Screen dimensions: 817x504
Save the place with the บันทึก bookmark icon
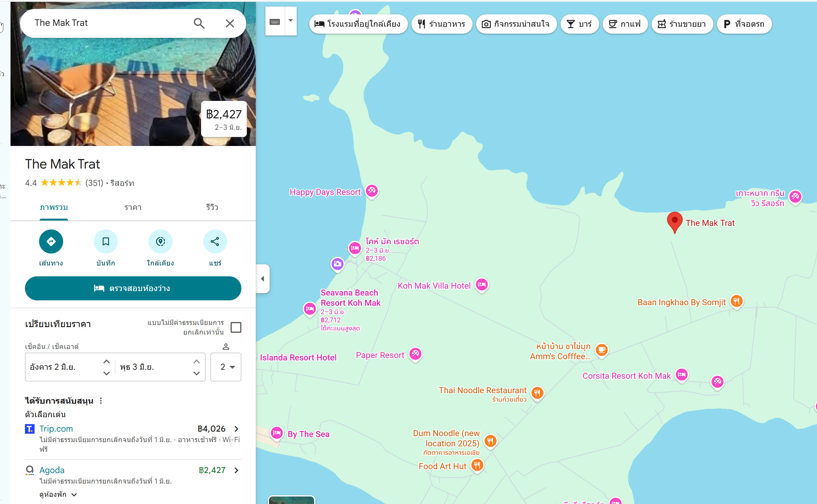(106, 242)
